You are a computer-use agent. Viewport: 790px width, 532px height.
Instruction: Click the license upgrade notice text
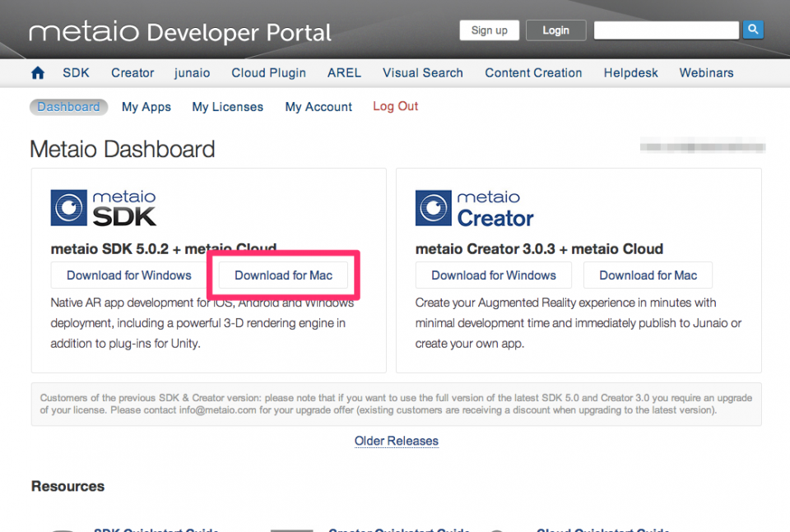pyautogui.click(x=396, y=404)
